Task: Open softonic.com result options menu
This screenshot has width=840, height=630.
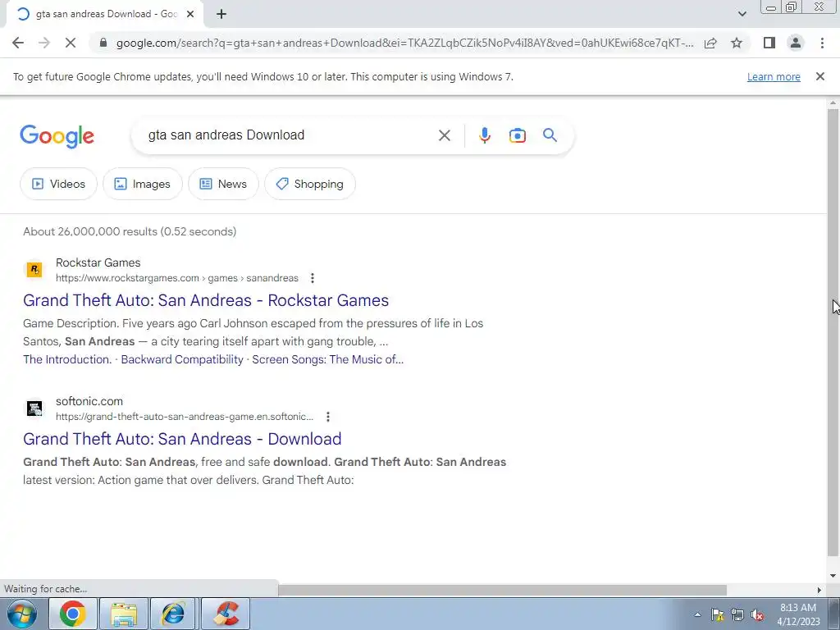Action: 328,417
